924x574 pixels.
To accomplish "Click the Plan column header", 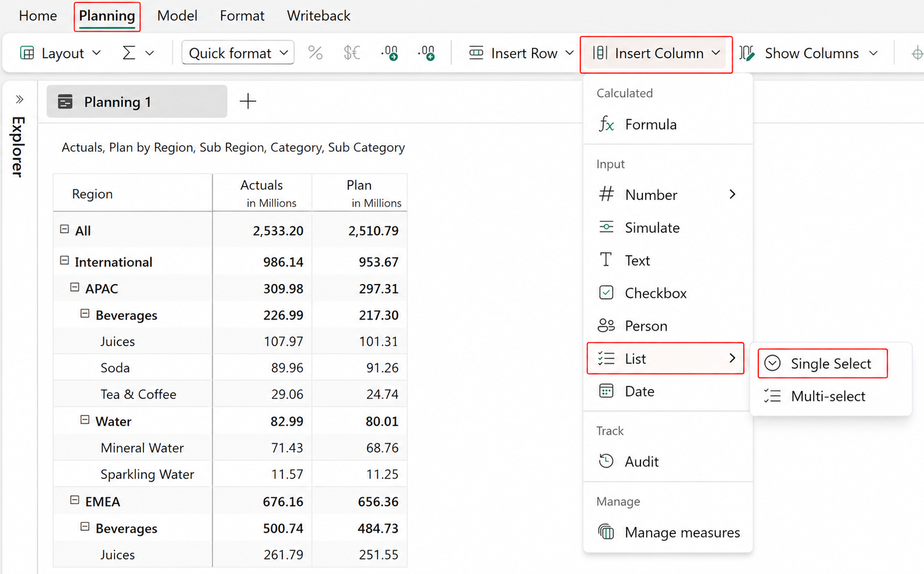I will [359, 193].
